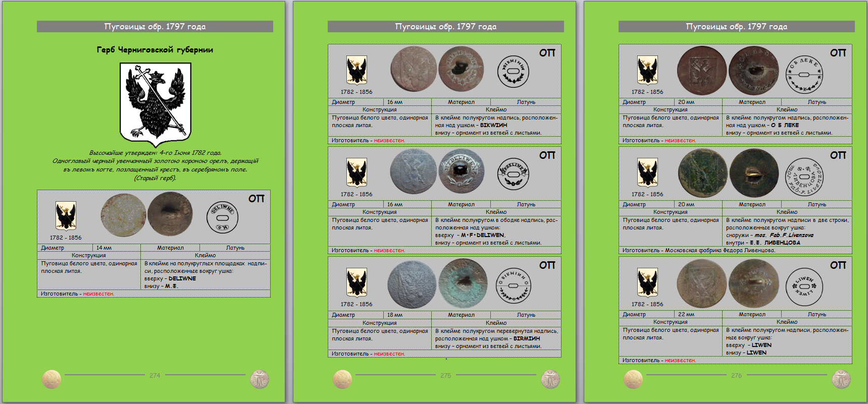The image size is (868, 404).
Task: Select the green-patina button back photo on page 275
Action: pos(463,283)
